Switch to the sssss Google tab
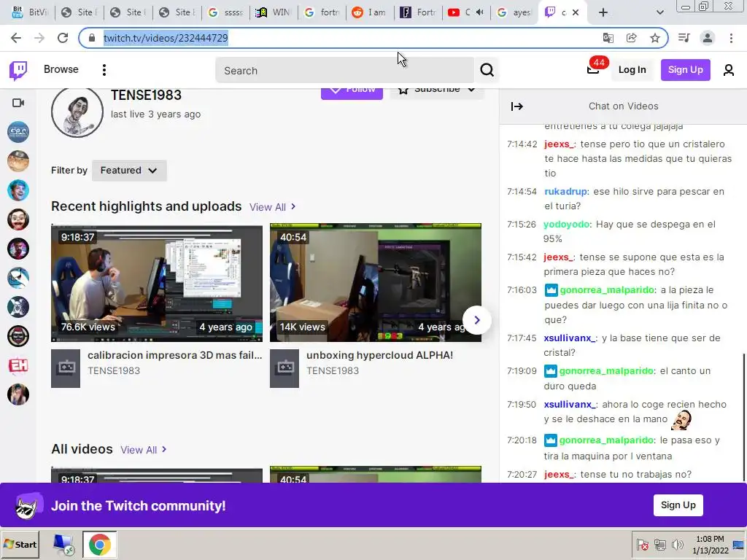 (x=226, y=12)
